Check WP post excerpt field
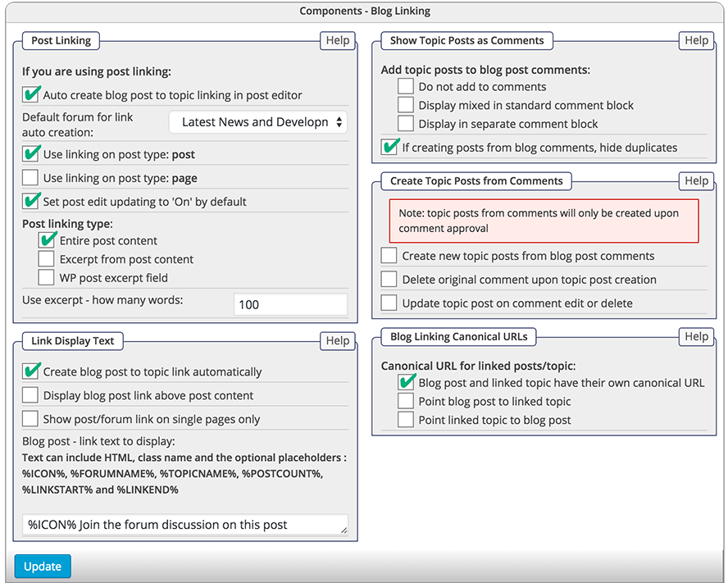Viewport: 728px width, 583px height. 47,276
